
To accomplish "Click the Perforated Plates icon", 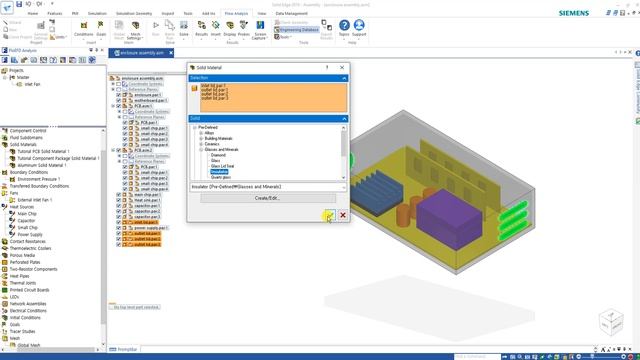I will pos(5,262).
